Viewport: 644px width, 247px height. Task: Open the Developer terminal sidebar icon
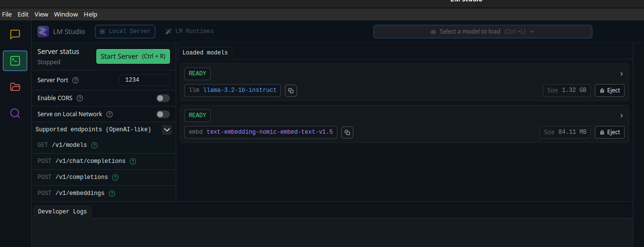[x=15, y=61]
